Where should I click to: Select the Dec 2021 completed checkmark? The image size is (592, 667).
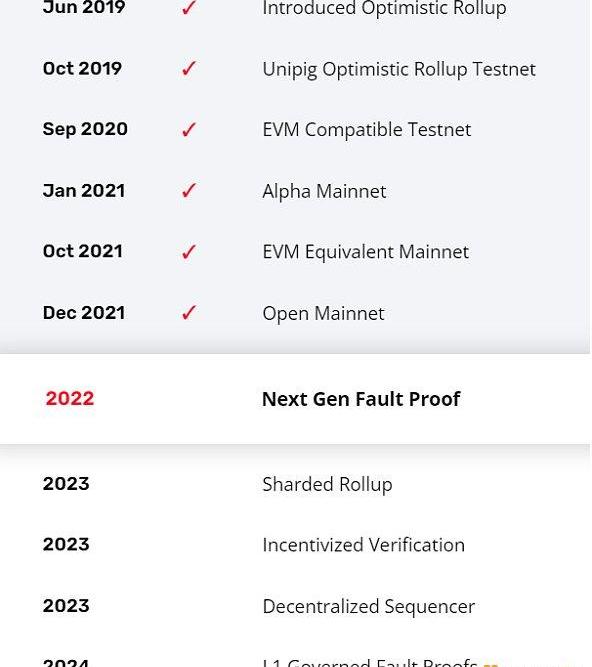click(x=189, y=313)
